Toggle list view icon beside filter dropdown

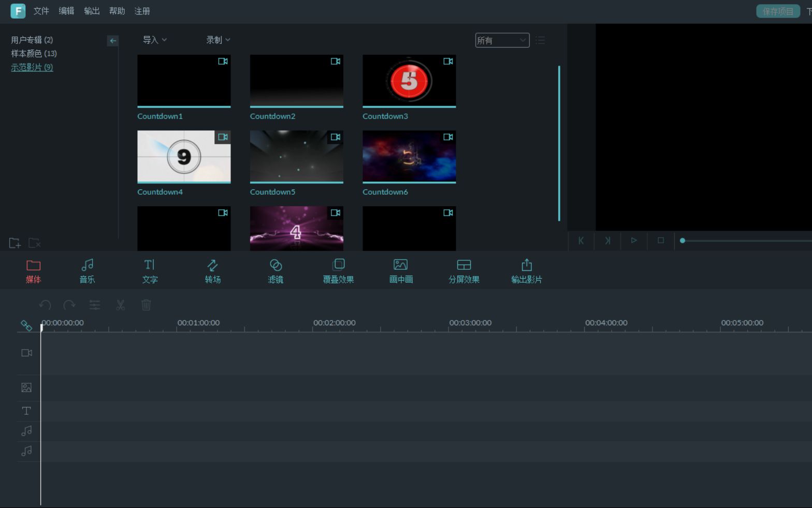[x=540, y=40]
